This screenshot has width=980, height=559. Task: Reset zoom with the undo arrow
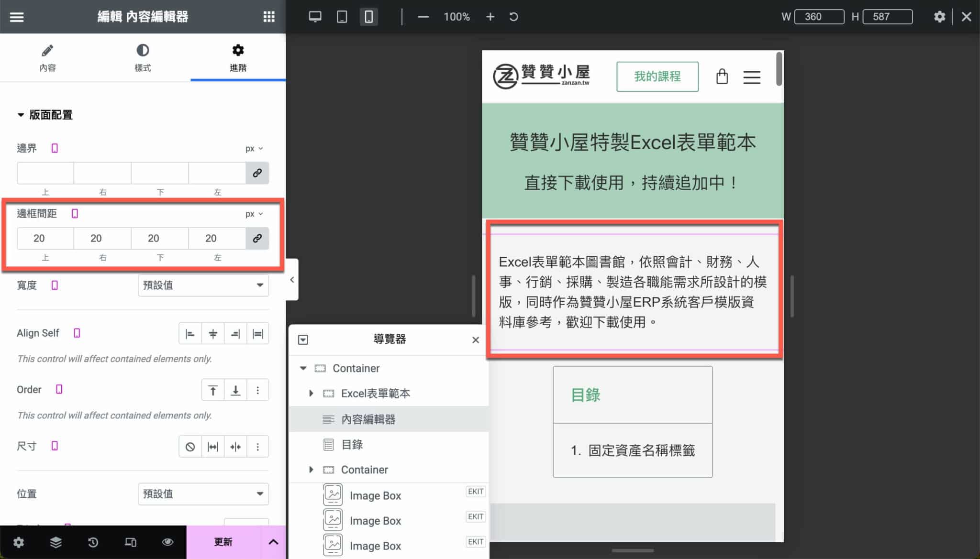click(513, 17)
